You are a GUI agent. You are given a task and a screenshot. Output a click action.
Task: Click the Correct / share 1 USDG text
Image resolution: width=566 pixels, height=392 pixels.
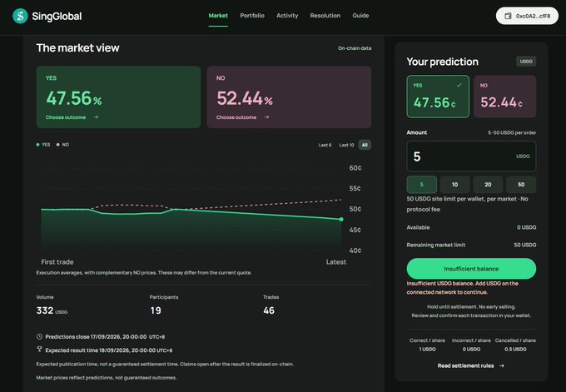pos(427,345)
